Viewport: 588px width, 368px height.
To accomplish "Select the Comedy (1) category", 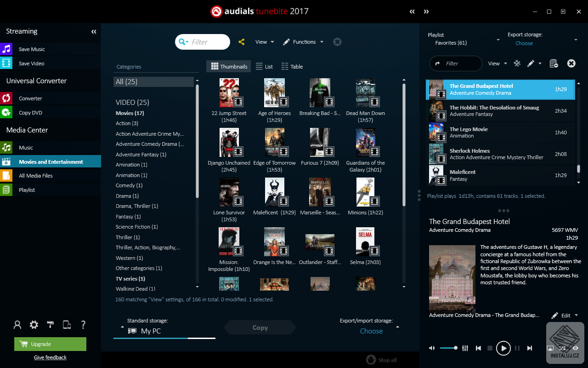I will 129,185.
